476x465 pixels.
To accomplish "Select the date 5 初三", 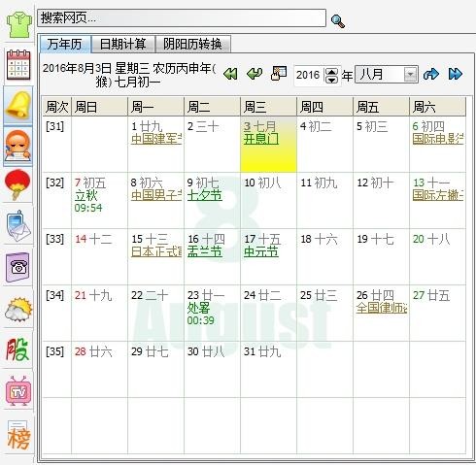I will point(381,145).
